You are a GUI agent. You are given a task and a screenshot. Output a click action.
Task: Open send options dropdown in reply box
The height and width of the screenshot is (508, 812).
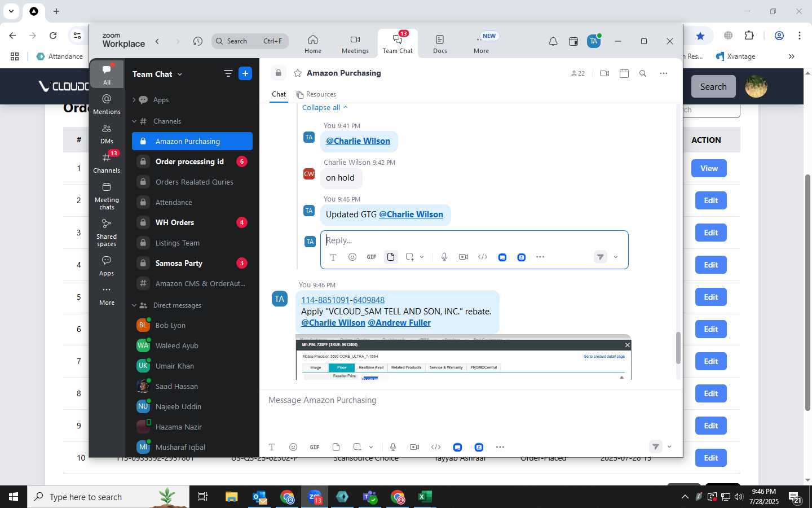pyautogui.click(x=616, y=257)
